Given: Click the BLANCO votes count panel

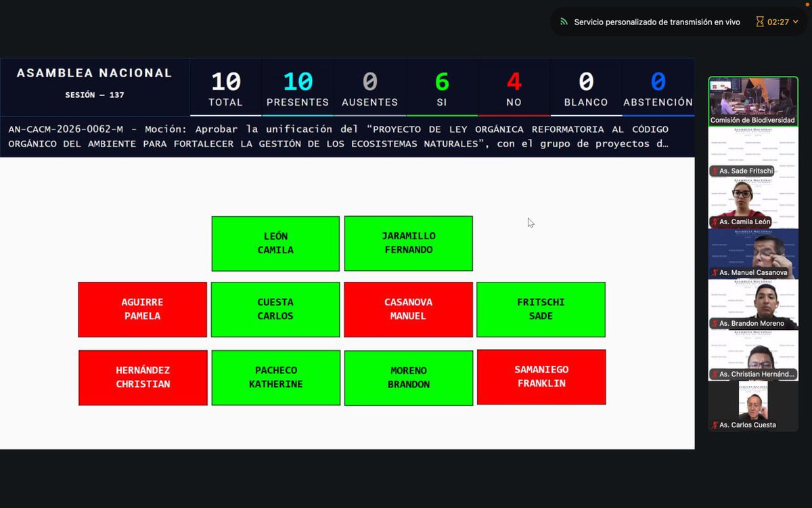Looking at the screenshot, I should pos(586,87).
